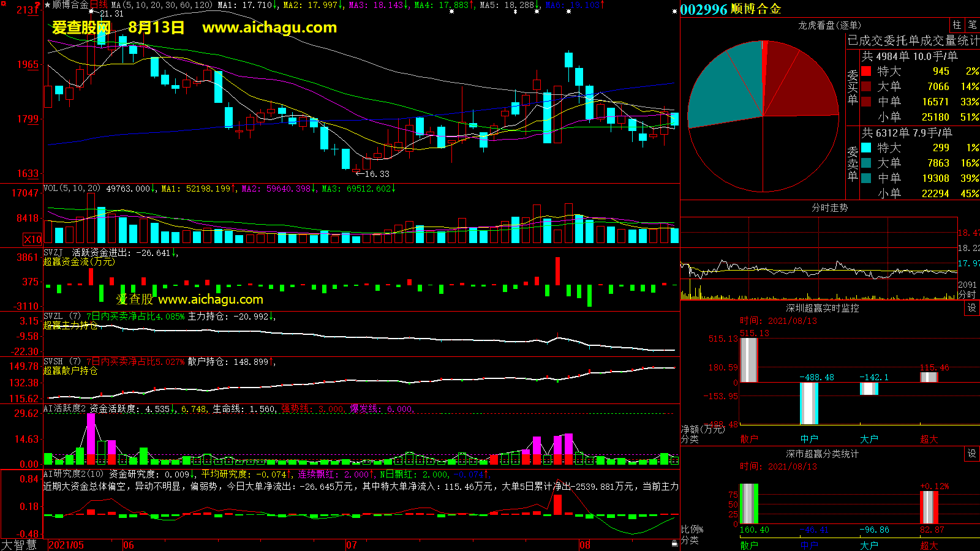Viewport: 980px width, 551px height.
Task: Select the 龙虎看盘(逐单) panel title
Action: click(829, 25)
